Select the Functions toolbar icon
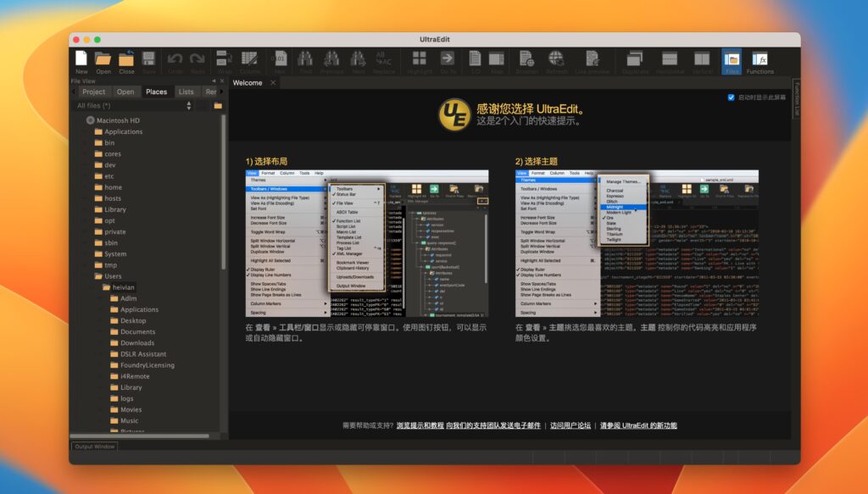 [761, 59]
